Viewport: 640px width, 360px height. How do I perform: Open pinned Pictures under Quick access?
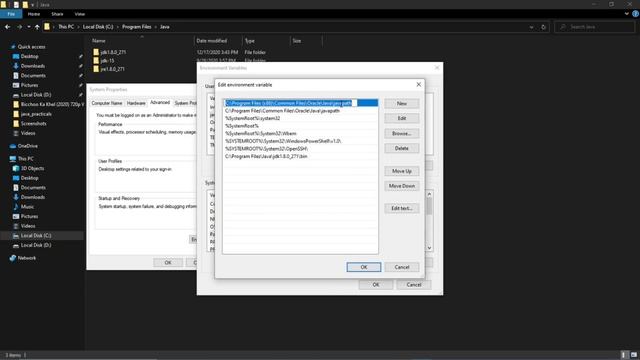29,85
